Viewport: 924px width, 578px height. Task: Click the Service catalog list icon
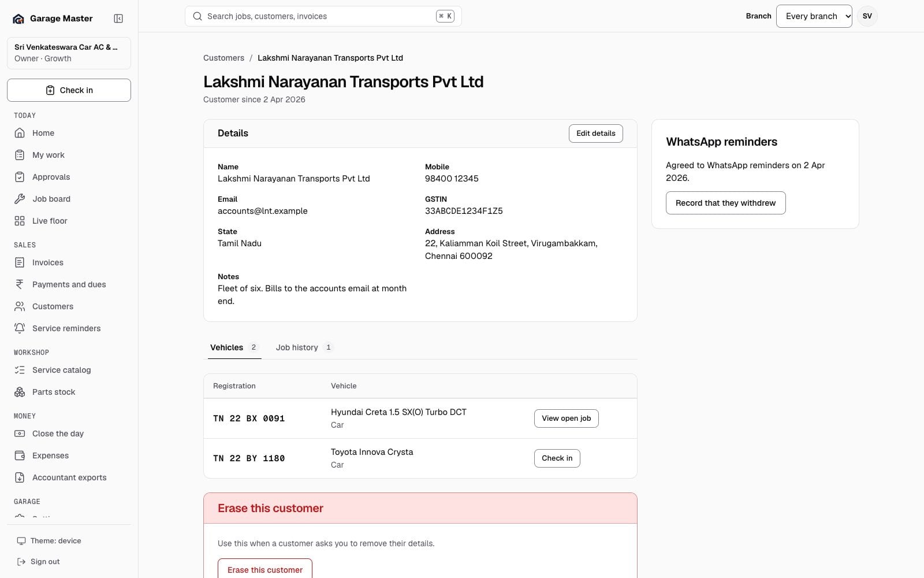20,370
